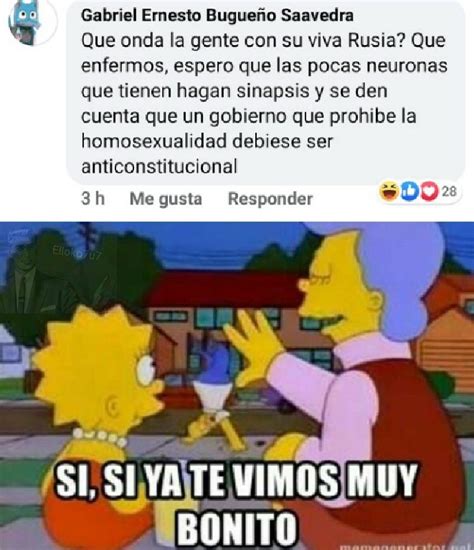Click the Elloko7u7 watermark on the meme
The image size is (474, 550).
(x=76, y=252)
